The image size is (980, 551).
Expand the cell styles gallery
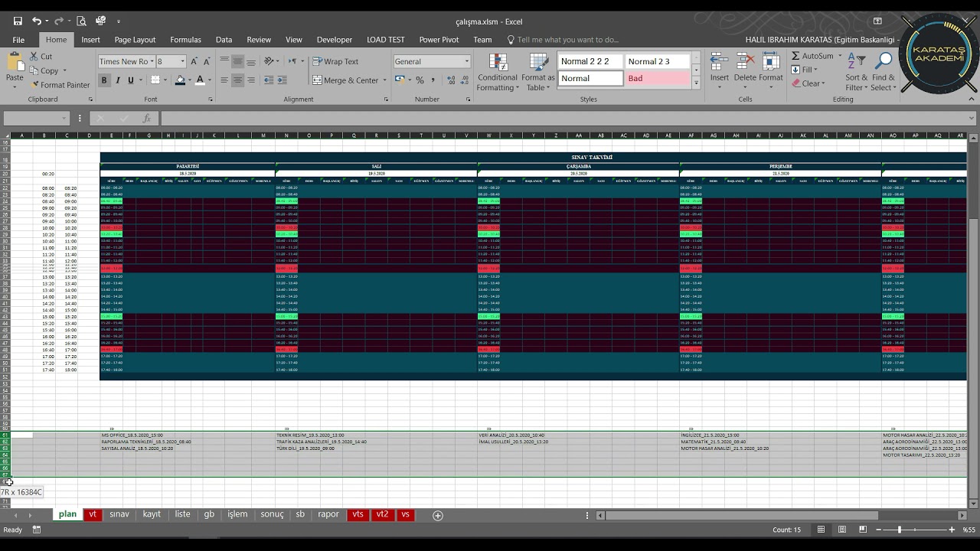pyautogui.click(x=696, y=82)
